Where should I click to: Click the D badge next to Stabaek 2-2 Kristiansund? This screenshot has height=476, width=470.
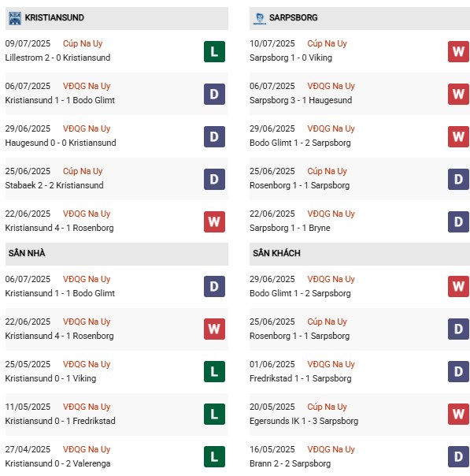(214, 179)
